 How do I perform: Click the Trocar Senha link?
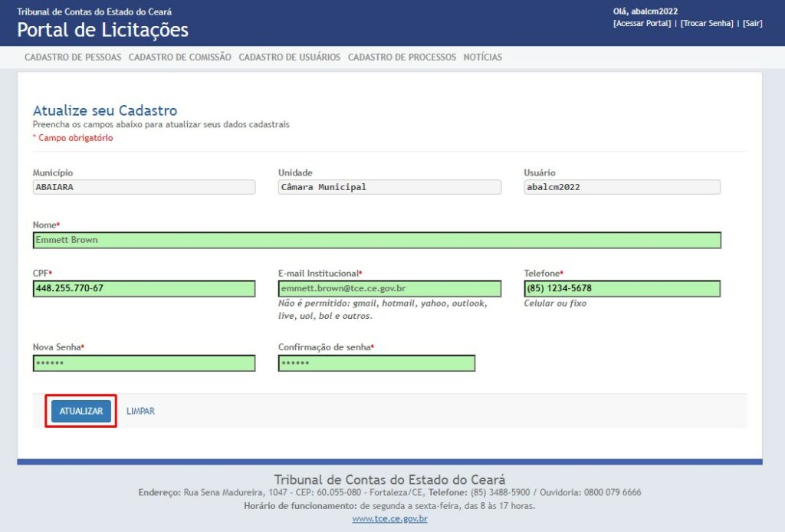(706, 24)
